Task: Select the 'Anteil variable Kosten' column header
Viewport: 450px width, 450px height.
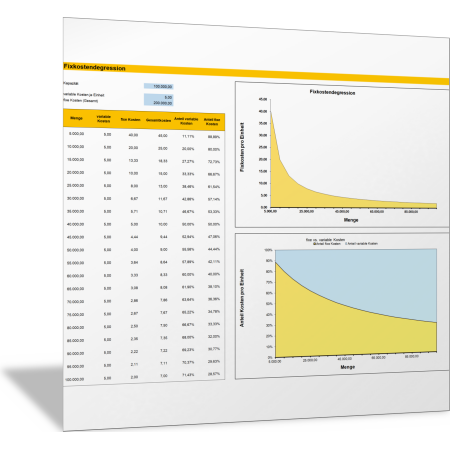Action: click(186, 121)
